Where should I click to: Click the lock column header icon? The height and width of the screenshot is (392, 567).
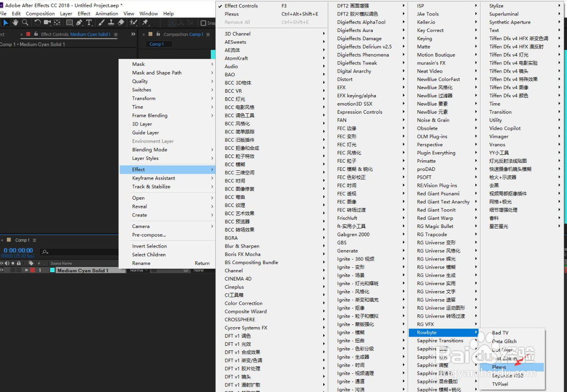[19, 263]
